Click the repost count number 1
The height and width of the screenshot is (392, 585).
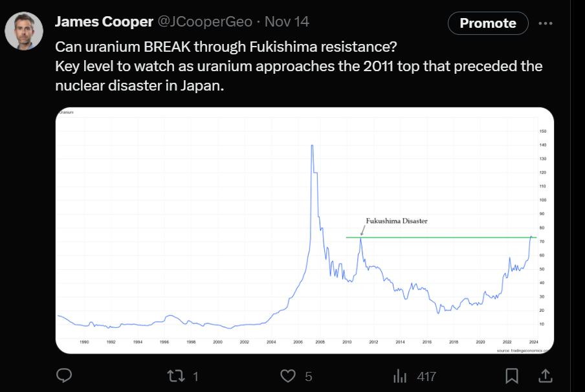coord(195,376)
